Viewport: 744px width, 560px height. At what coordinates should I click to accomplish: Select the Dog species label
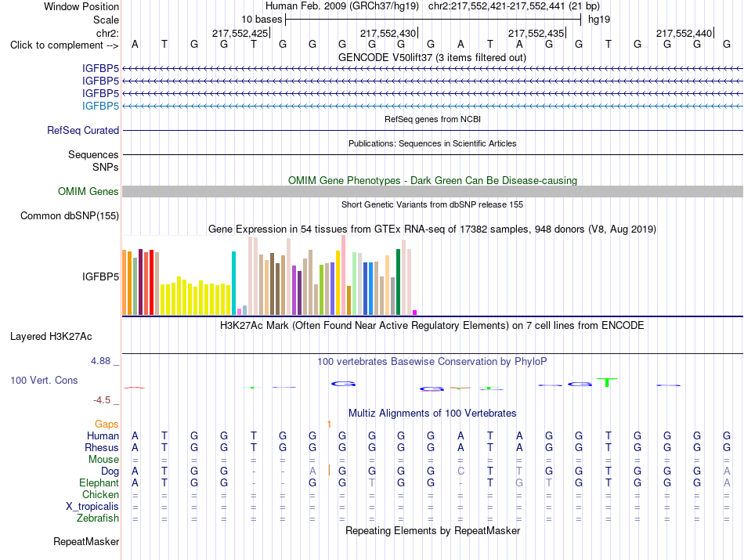pos(110,471)
